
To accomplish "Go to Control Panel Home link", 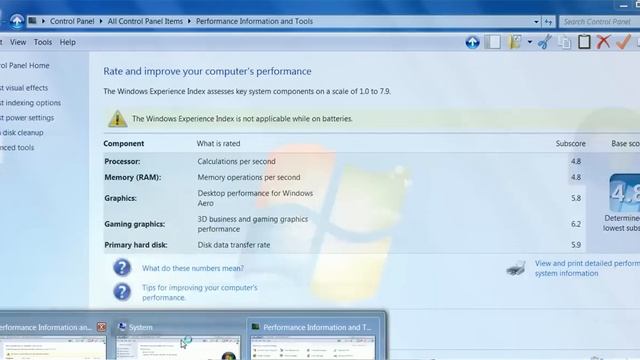I will [24, 65].
